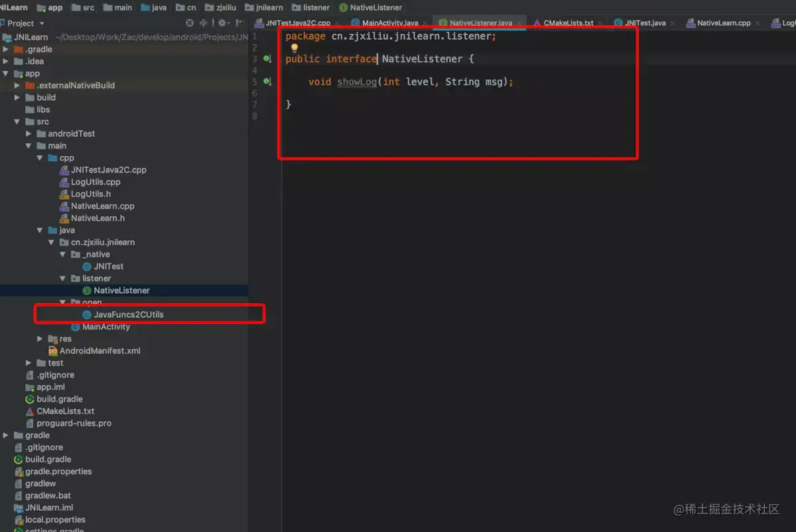796x532 pixels.
Task: Click the LogUtils.h header file icon
Action: pos(64,194)
